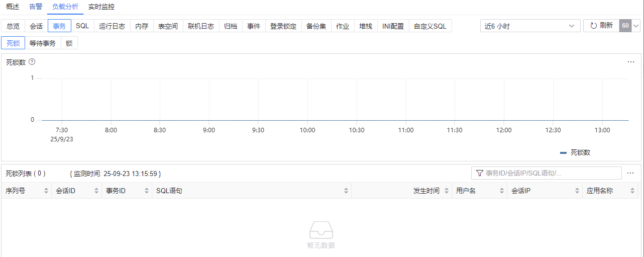Open the INI配置 sub-tab

click(393, 26)
